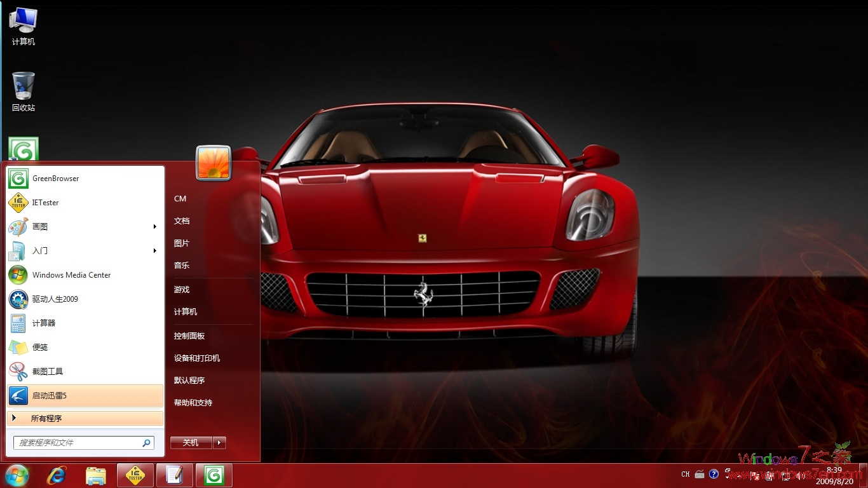Open shutdown options arrow beside 关机
Viewport: 868px width, 488px height.
tap(219, 443)
